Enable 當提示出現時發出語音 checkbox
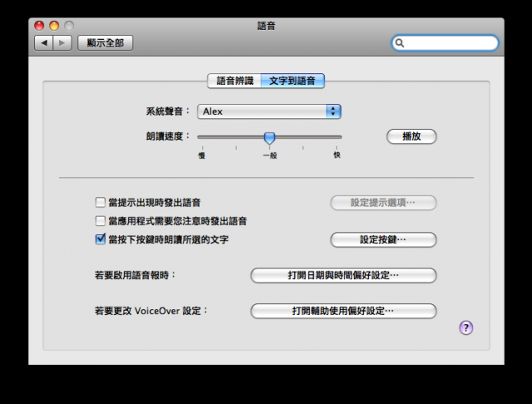The image size is (532, 404). (x=101, y=203)
